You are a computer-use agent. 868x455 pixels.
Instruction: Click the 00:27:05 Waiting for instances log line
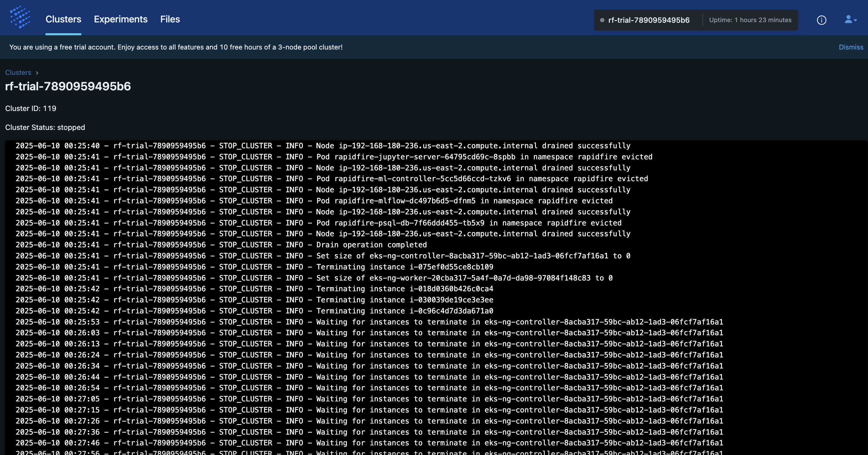click(369, 399)
